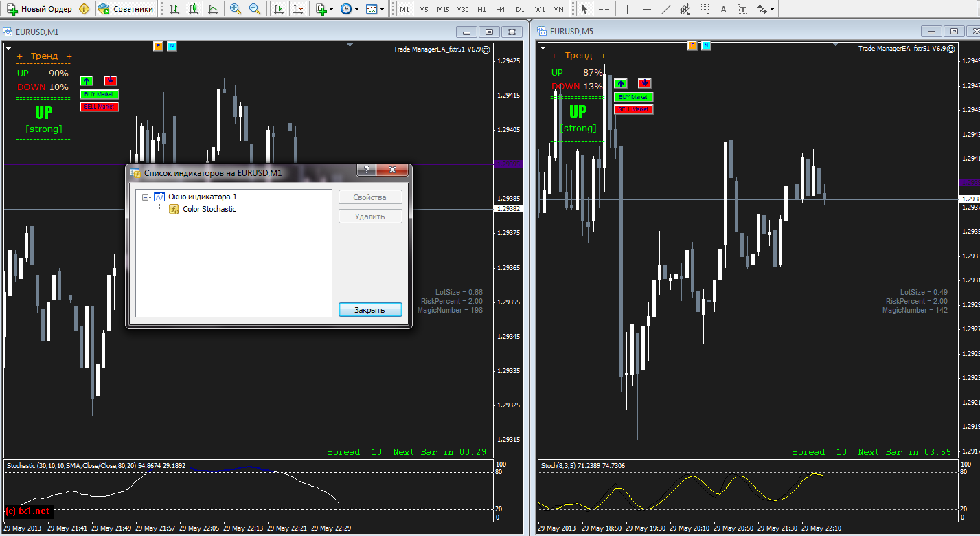The width and height of the screenshot is (980, 536).
Task: Switch chart to candlesticks mode
Action: click(x=194, y=9)
